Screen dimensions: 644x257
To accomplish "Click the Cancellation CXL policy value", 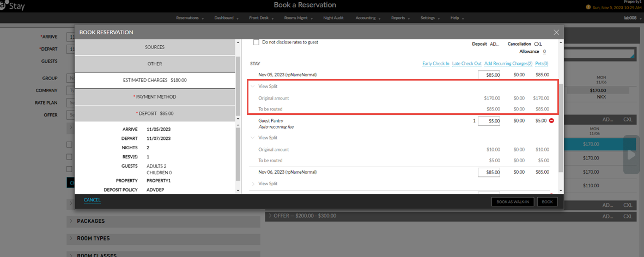I will point(538,44).
